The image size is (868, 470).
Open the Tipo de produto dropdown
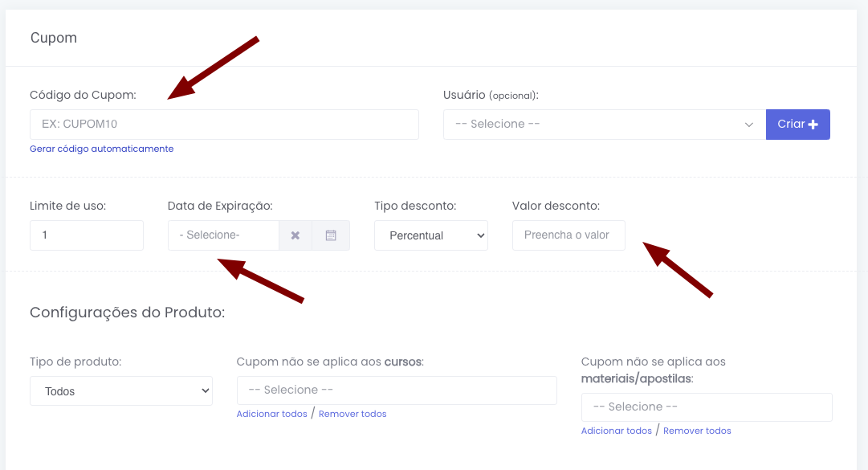pos(121,391)
